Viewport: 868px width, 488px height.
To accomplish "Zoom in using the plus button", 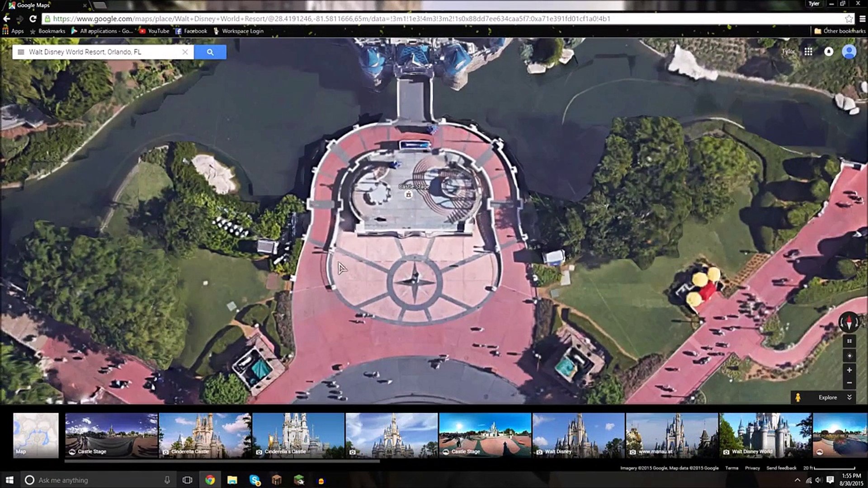I will pos(849,370).
